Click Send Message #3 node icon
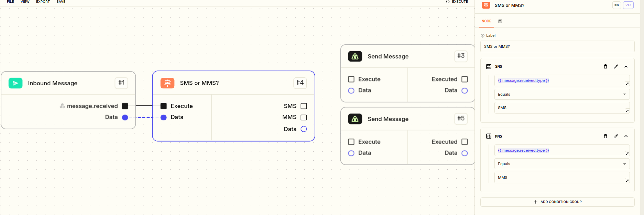The image size is (644, 215). point(355,56)
